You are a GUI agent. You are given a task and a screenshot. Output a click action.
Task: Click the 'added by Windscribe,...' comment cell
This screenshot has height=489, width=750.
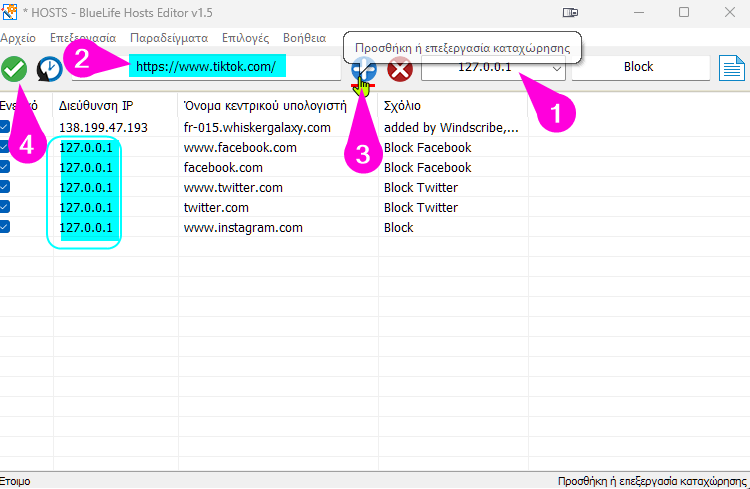[x=451, y=128]
